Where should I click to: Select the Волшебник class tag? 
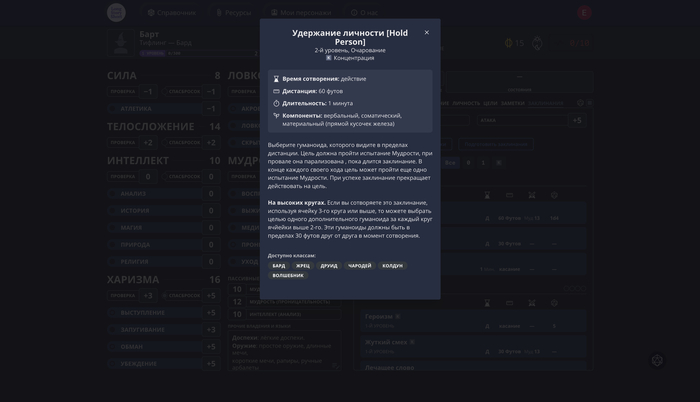pos(288,276)
